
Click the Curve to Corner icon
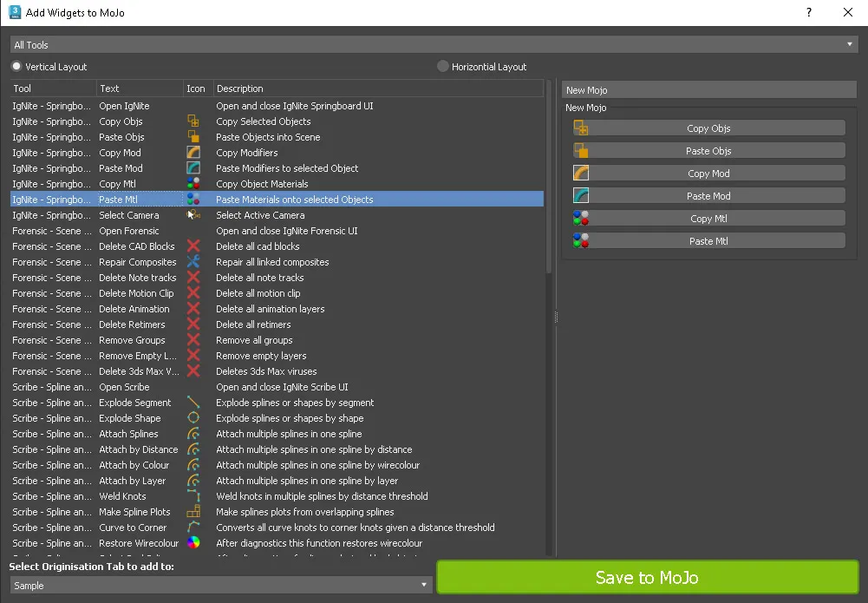pyautogui.click(x=193, y=528)
